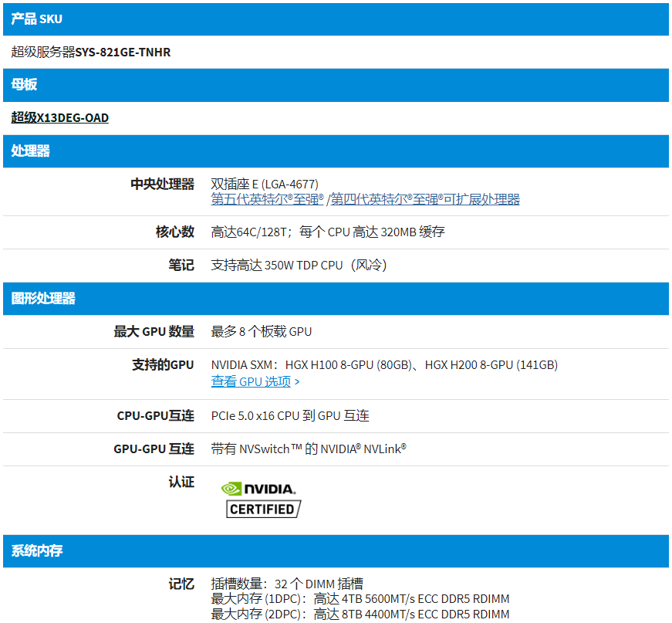Click 最大内存 (2DPC) 8TB line

coord(360,615)
